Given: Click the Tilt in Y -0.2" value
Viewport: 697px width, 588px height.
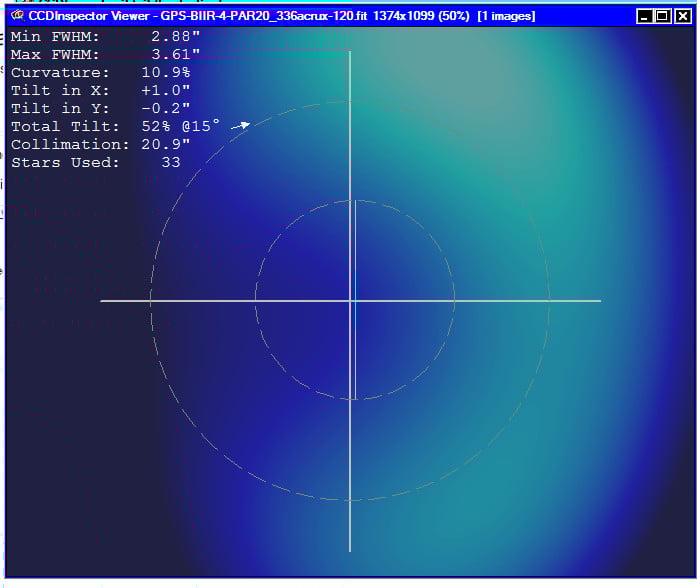Looking at the screenshot, I should coord(166,108).
